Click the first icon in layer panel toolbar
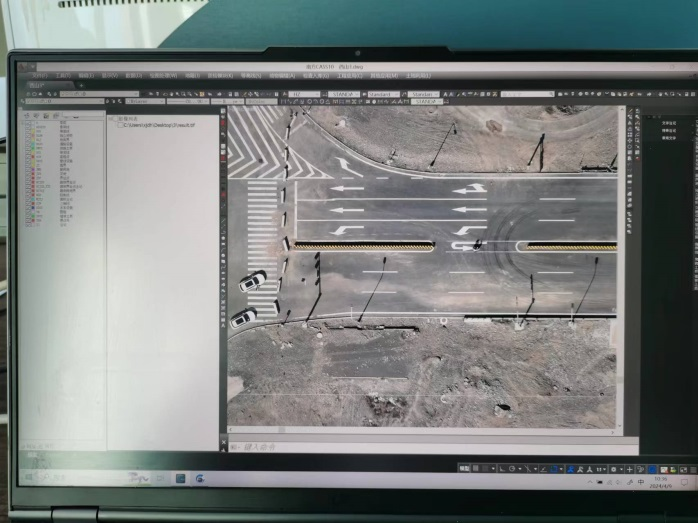Viewport: 698px width, 523px height. point(26,114)
